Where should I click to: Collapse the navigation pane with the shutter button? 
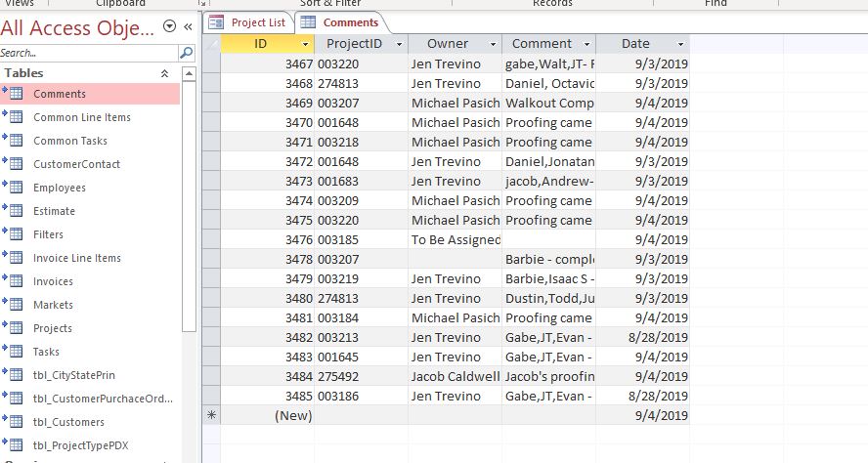click(x=188, y=27)
